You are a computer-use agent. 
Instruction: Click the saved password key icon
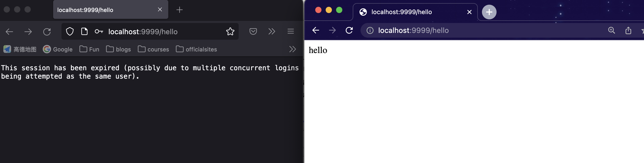[99, 32]
